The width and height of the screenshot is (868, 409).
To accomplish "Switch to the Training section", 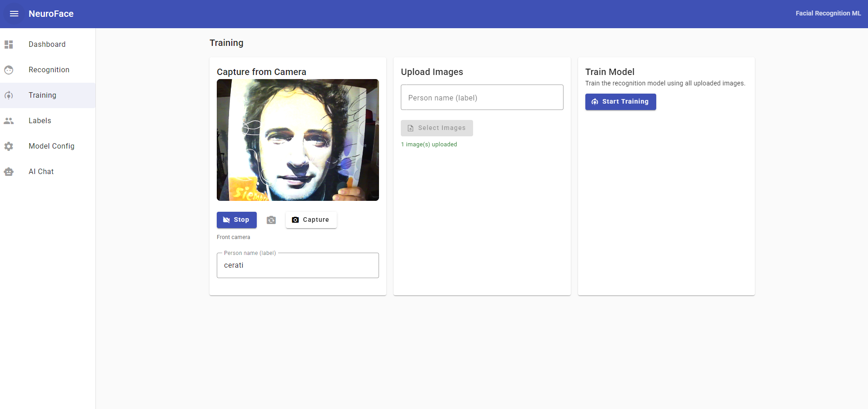I will [x=42, y=95].
